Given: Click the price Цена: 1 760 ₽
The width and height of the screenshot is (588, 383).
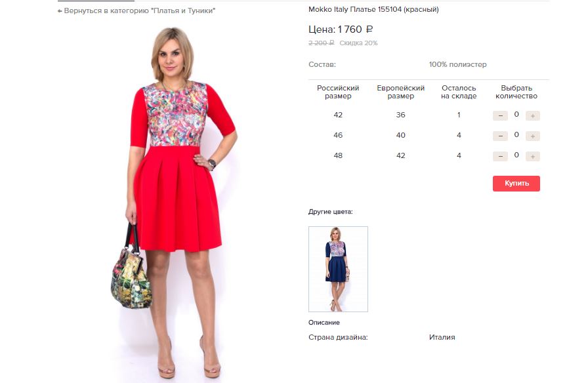Looking at the screenshot, I should pos(341,30).
